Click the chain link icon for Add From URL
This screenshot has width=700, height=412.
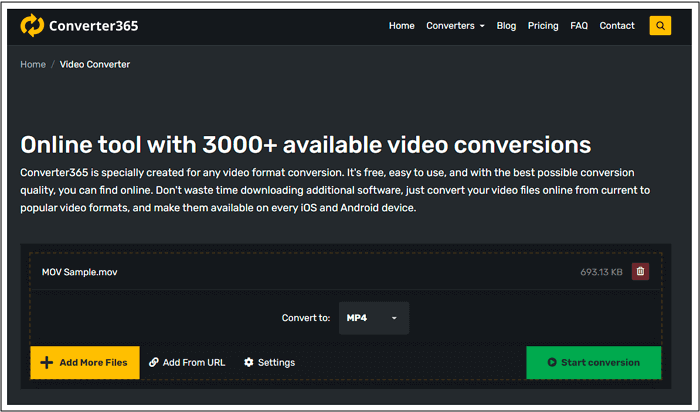click(x=154, y=362)
